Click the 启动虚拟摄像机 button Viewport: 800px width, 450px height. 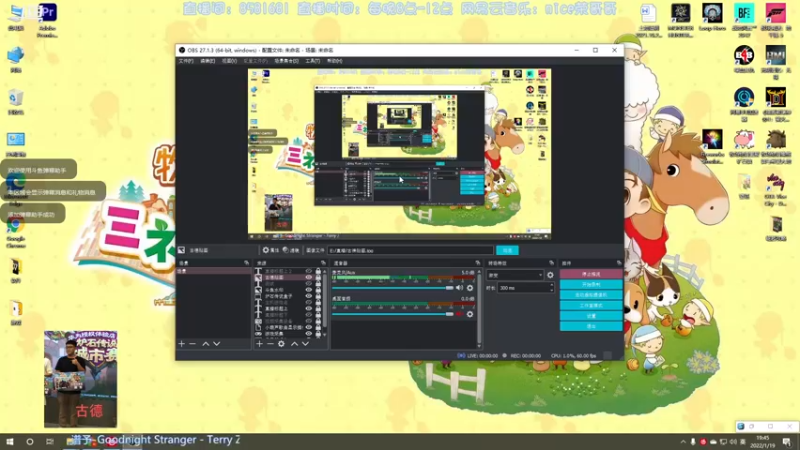click(x=591, y=295)
